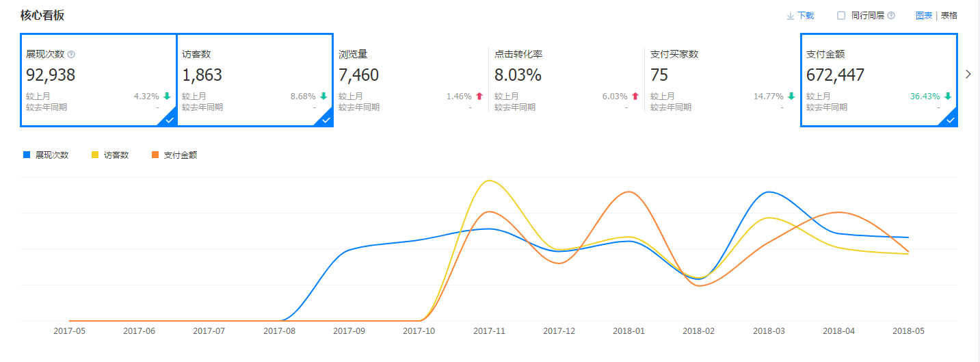Click the checkmark corner on 展现次数 card

coord(169,120)
